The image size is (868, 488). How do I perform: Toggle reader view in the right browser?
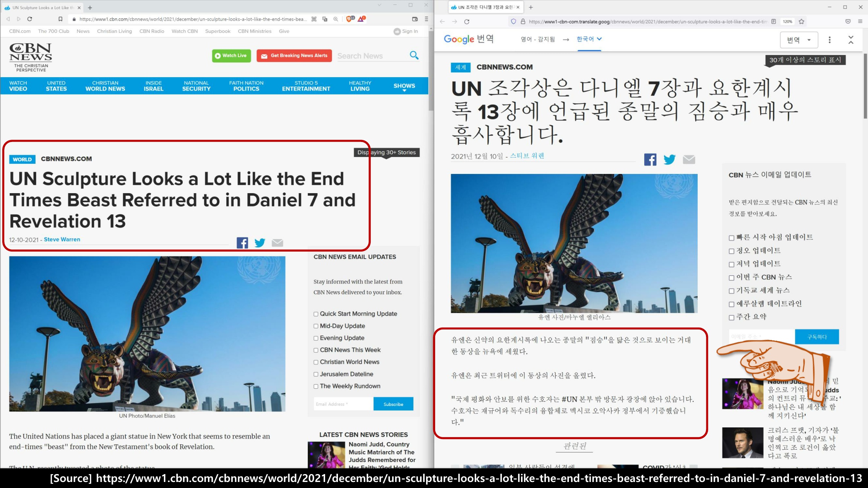[x=773, y=21]
